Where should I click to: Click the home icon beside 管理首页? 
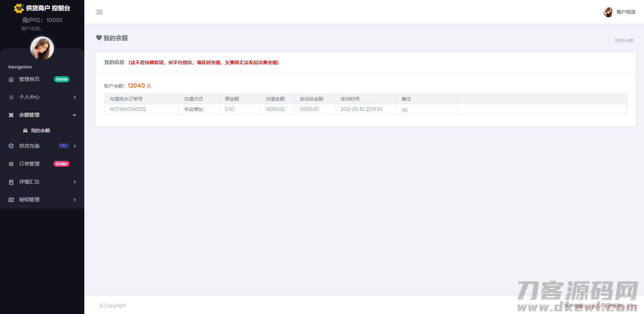pos(11,79)
